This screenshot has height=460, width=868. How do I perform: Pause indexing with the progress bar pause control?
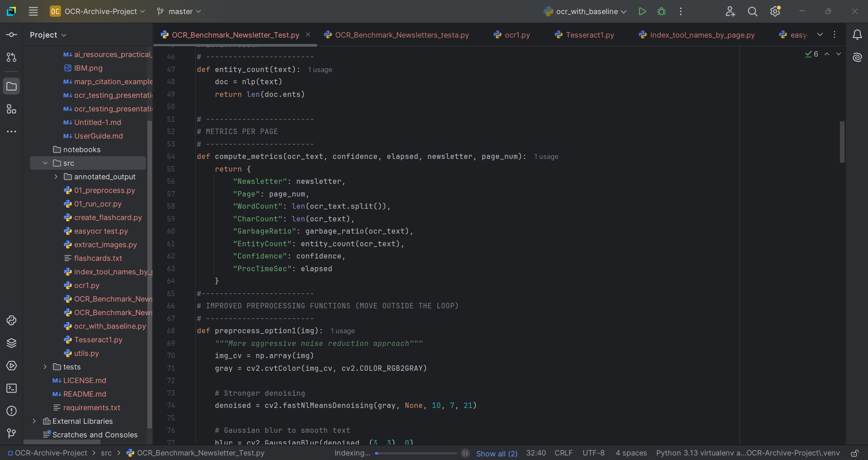(x=465, y=453)
